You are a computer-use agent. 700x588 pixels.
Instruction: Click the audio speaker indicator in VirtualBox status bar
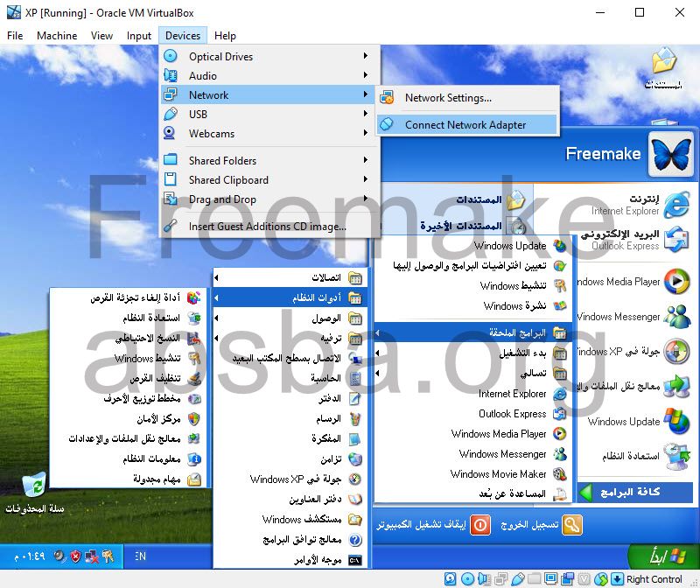click(x=484, y=579)
